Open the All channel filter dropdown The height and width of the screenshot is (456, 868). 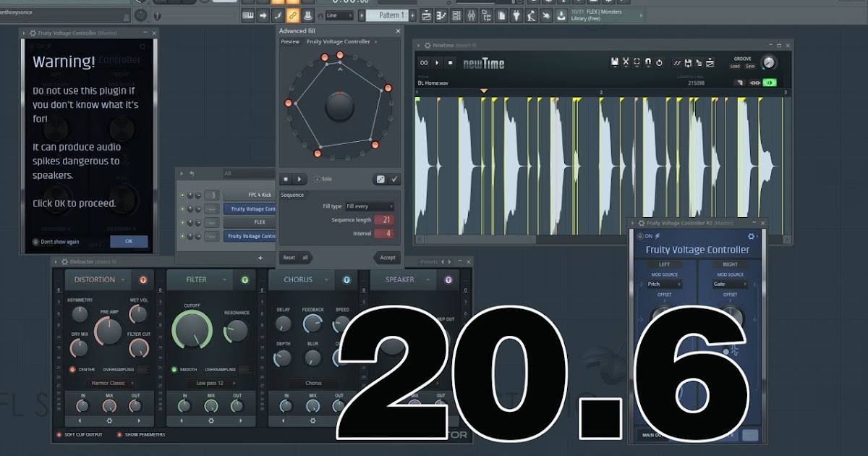tap(248, 174)
